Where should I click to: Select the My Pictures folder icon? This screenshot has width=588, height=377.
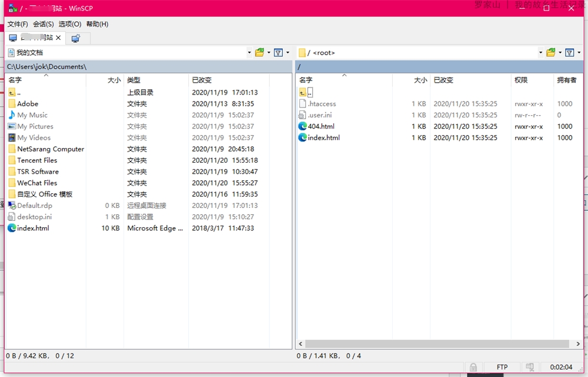(12, 126)
